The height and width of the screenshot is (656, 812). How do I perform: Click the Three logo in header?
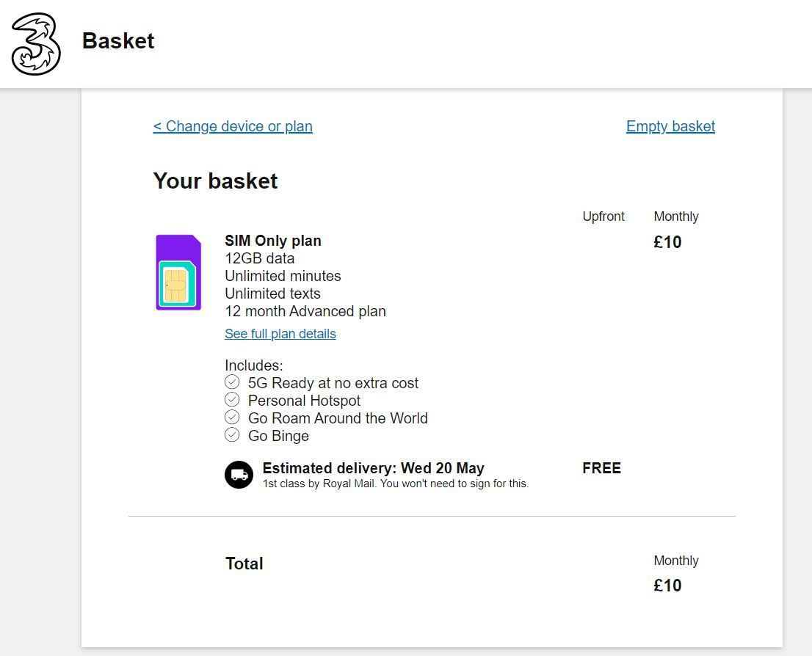click(x=36, y=44)
